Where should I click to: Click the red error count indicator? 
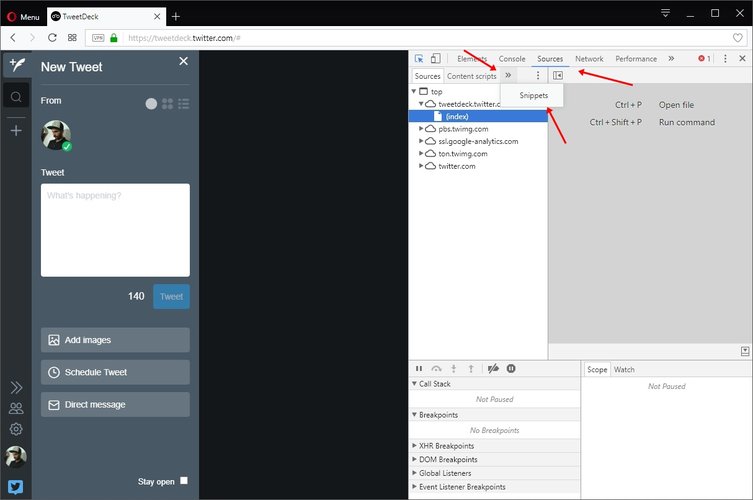[x=704, y=59]
